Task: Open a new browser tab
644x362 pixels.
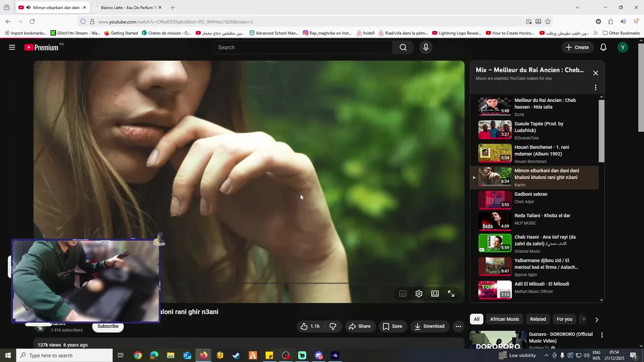Action: click(173, 8)
